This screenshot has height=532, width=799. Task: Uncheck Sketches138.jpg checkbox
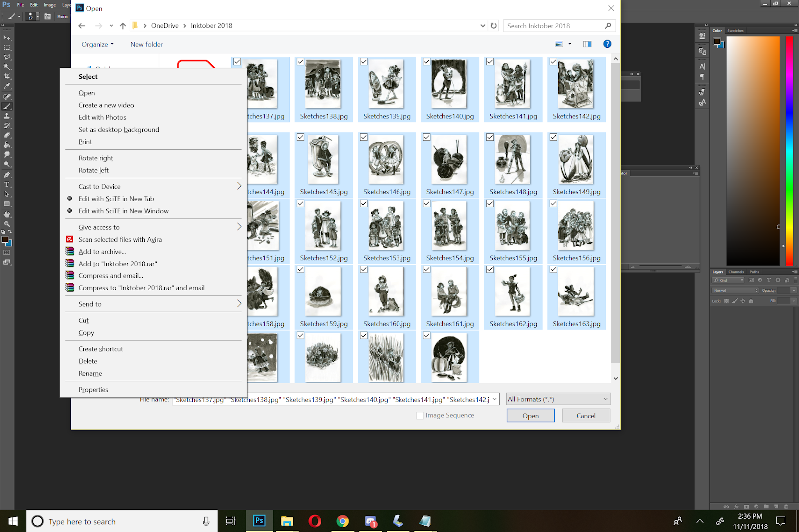tap(300, 62)
